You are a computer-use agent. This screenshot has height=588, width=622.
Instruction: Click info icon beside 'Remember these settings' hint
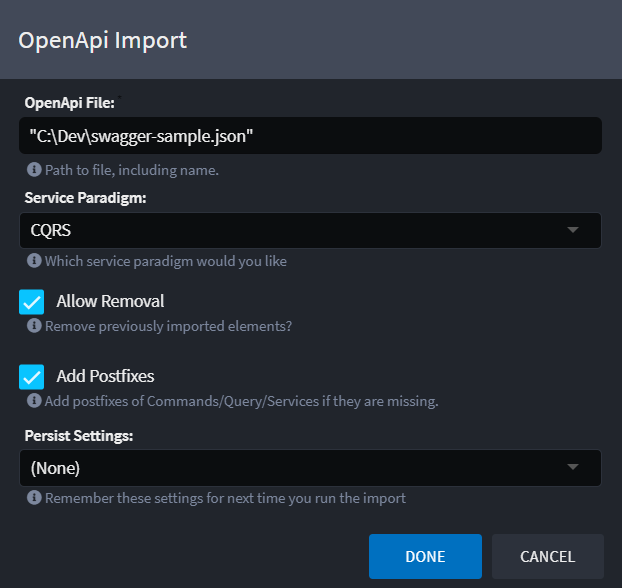34,497
